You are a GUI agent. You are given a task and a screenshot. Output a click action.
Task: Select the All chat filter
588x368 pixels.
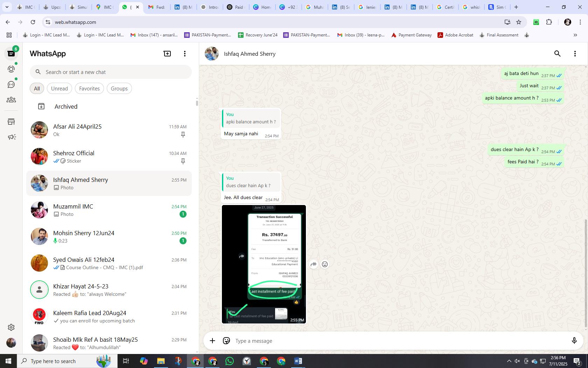tap(37, 89)
